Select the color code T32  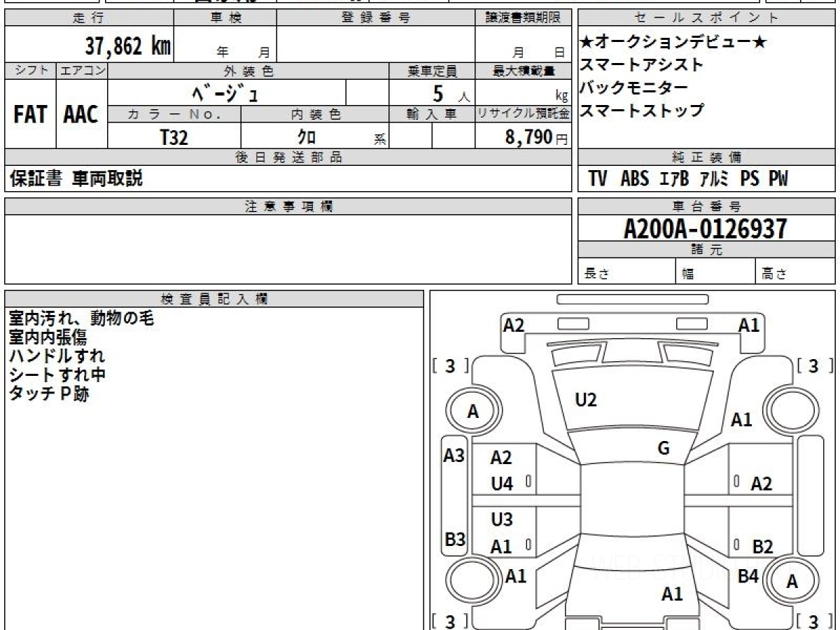pos(174,137)
